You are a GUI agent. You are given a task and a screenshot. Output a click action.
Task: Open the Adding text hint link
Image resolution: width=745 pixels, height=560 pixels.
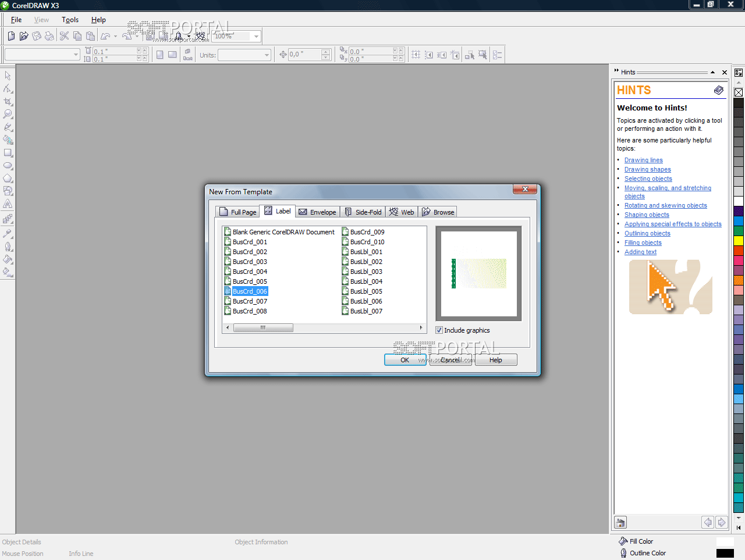[x=640, y=252]
